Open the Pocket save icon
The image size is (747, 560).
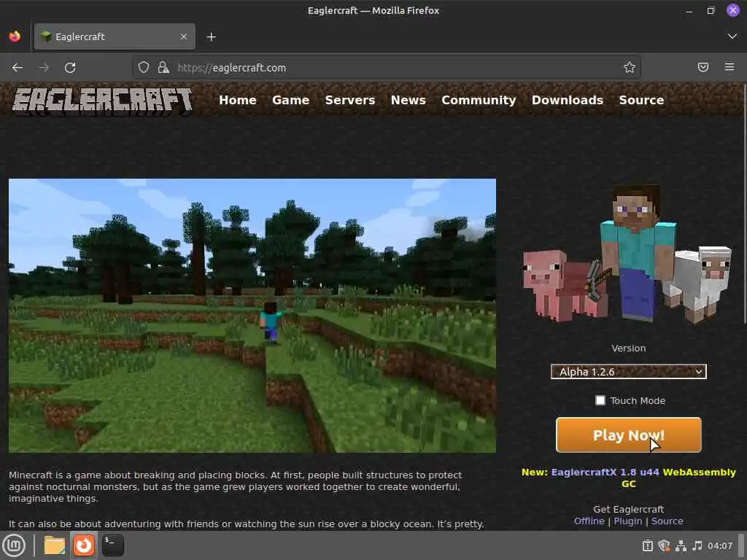(x=703, y=67)
